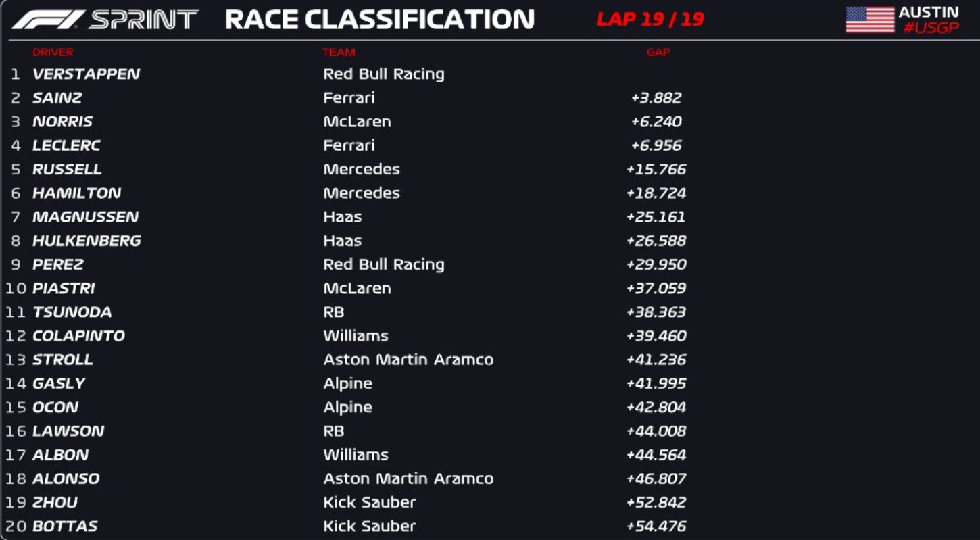Select PIASTRI in tenth position
This screenshot has height=540, width=980.
64,288
